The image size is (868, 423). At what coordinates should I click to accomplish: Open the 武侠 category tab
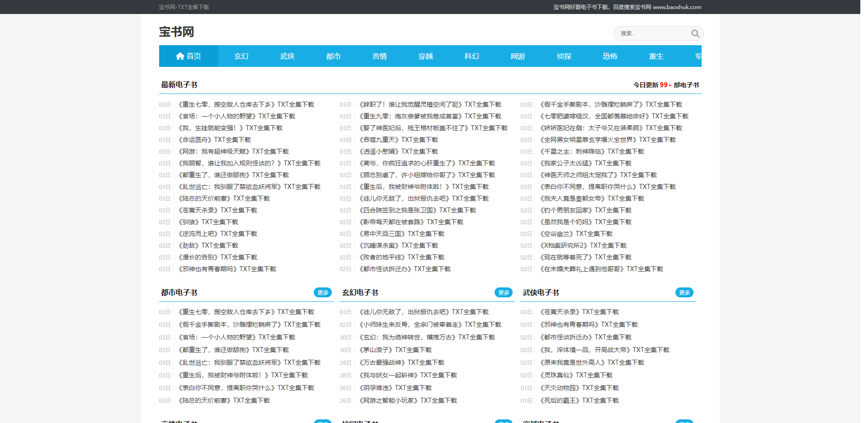(x=288, y=56)
